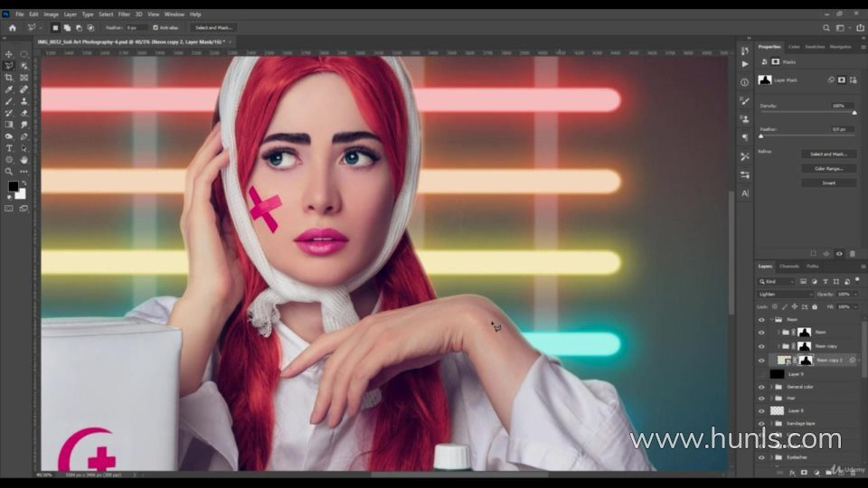Change the screen mode
Image resolution: width=868 pixels, height=488 pixels.
[24, 209]
